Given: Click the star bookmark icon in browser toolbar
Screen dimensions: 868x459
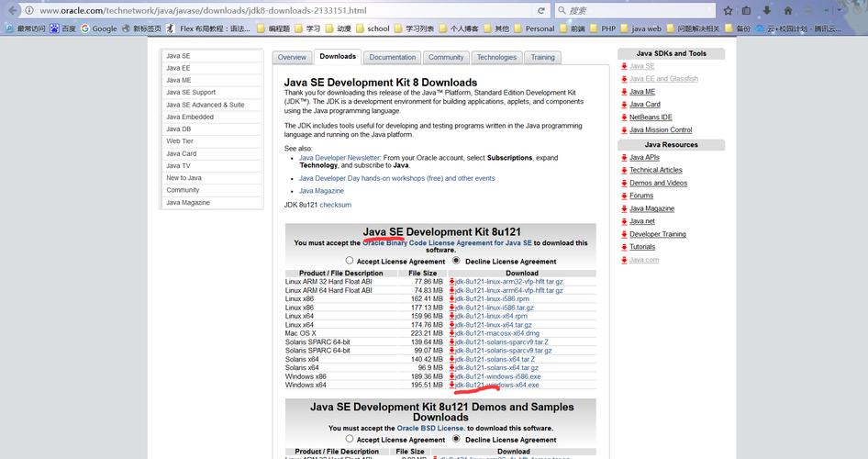Looking at the screenshot, I should coord(728,11).
